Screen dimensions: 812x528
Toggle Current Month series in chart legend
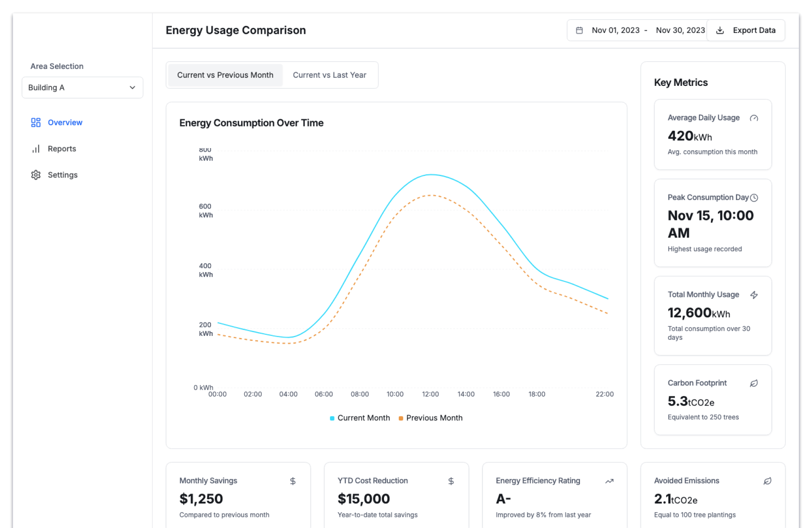click(363, 418)
